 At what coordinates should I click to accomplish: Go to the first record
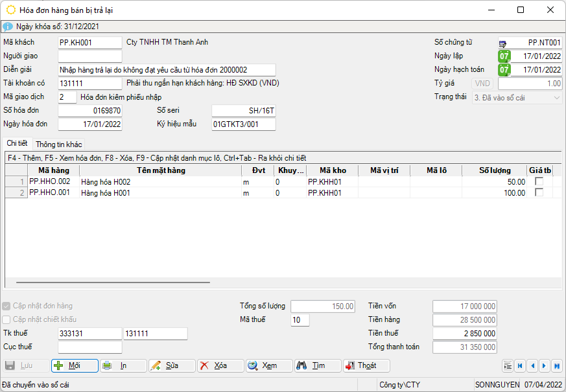519,366
